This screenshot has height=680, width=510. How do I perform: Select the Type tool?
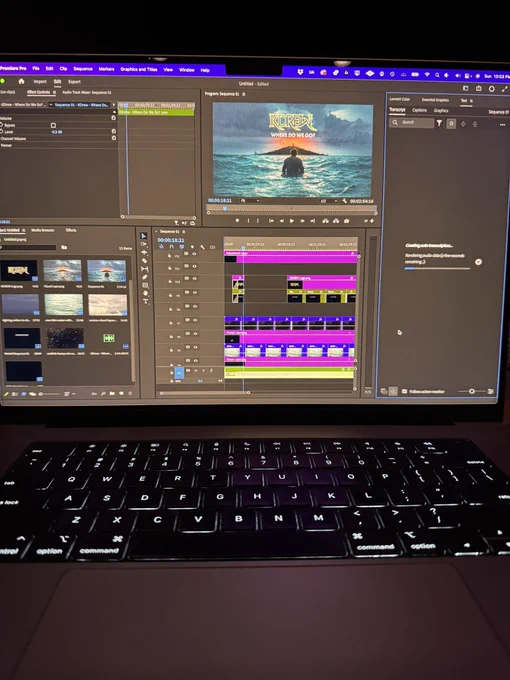pos(146,301)
